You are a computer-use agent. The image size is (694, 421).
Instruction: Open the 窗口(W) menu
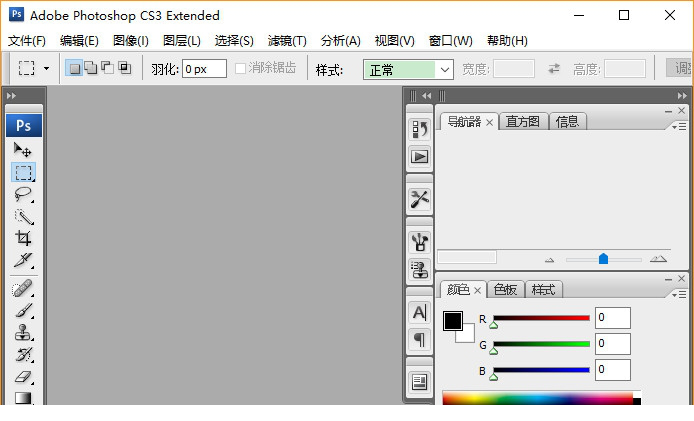click(x=451, y=41)
